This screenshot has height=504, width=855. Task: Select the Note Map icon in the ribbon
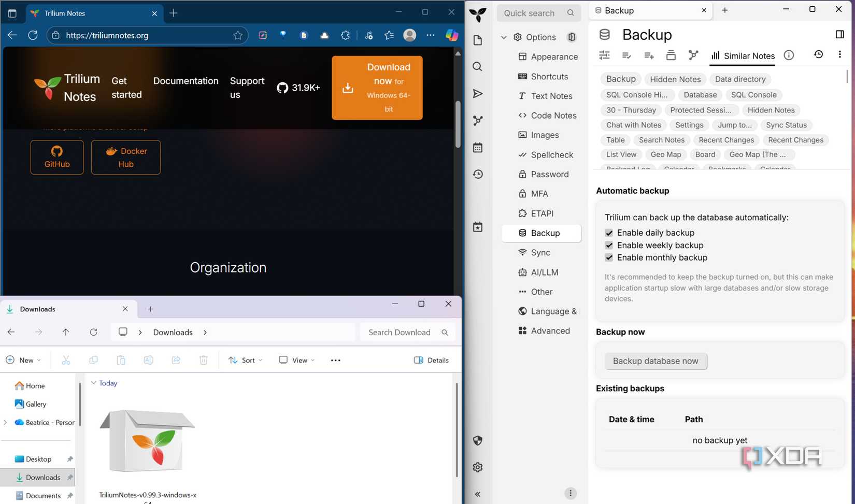pos(694,54)
